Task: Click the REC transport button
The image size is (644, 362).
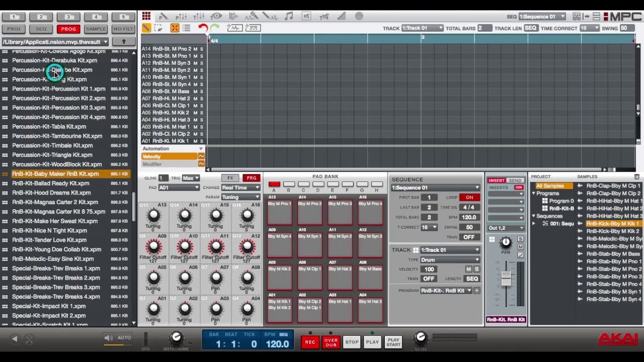Action: pos(310,342)
